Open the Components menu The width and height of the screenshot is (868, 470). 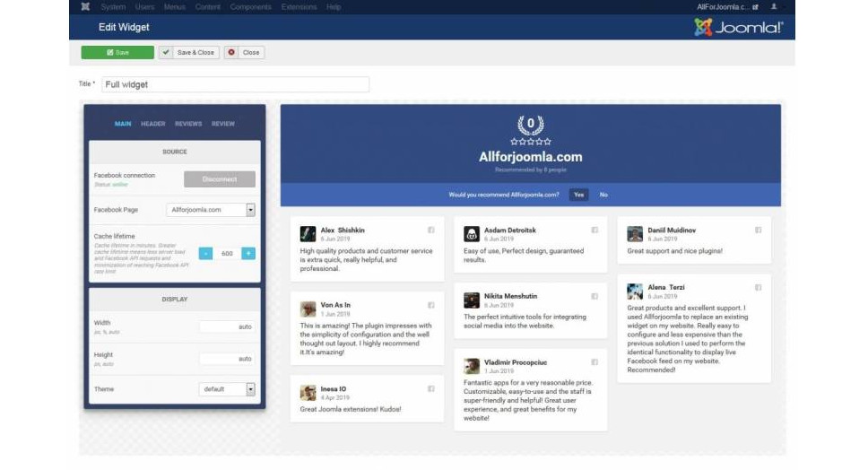(251, 6)
